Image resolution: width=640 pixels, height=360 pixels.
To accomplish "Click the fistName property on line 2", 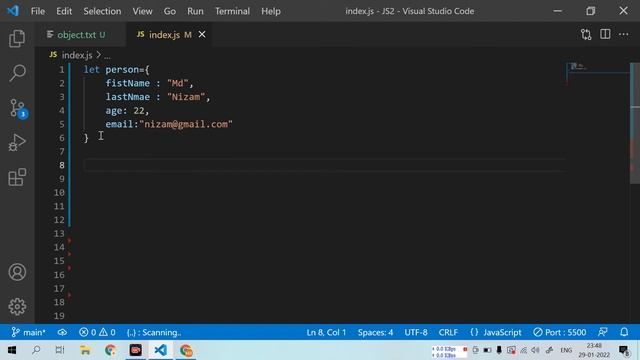I will point(127,83).
